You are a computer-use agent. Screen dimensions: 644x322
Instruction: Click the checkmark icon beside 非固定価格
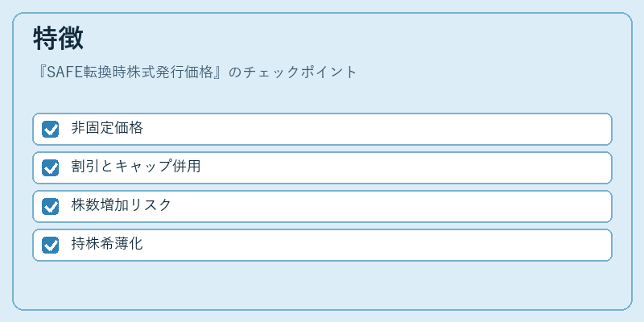click(50, 129)
